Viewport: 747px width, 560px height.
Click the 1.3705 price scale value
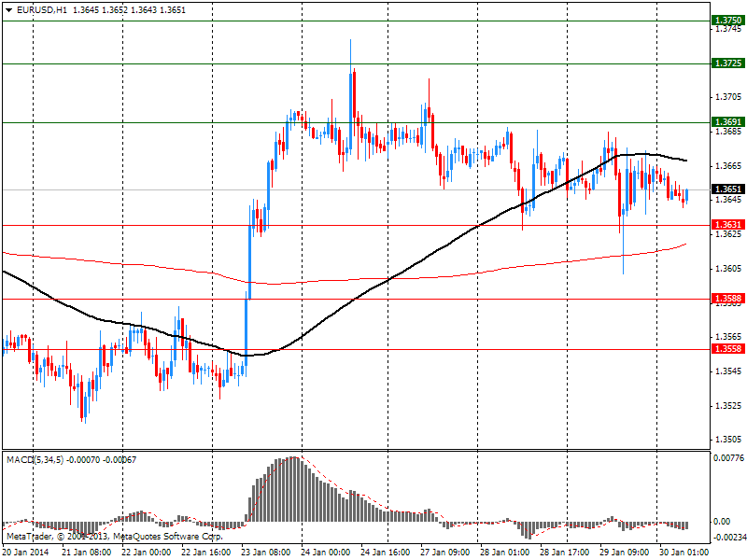[728, 97]
